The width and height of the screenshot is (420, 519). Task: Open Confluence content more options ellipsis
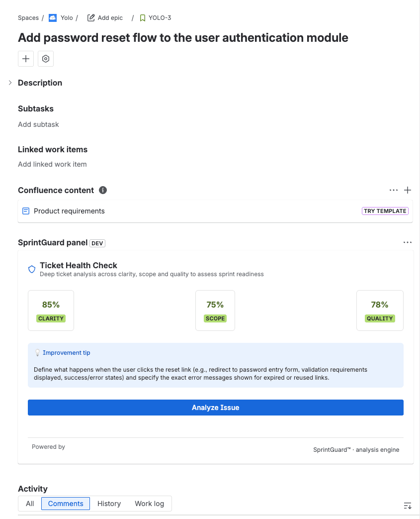[x=394, y=190]
